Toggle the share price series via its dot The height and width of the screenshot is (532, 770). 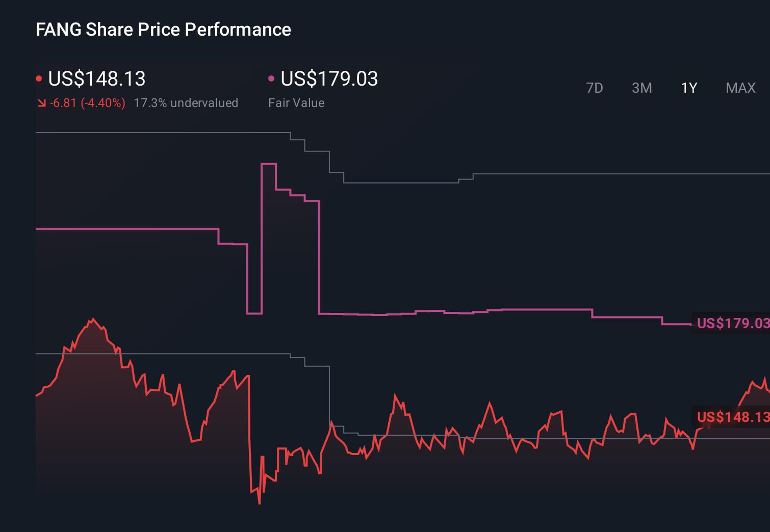pos(39,77)
